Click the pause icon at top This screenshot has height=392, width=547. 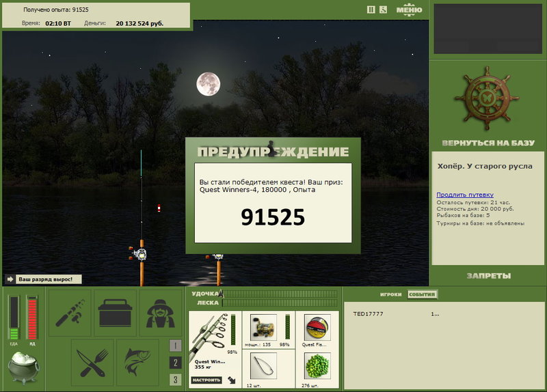[x=371, y=10]
